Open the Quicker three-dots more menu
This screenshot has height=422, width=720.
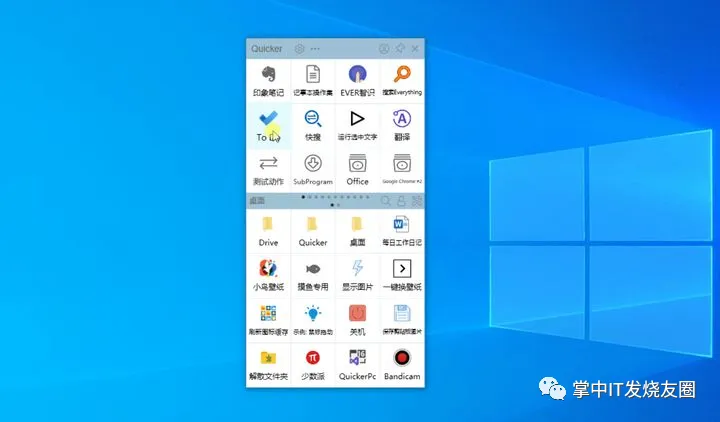coord(315,49)
